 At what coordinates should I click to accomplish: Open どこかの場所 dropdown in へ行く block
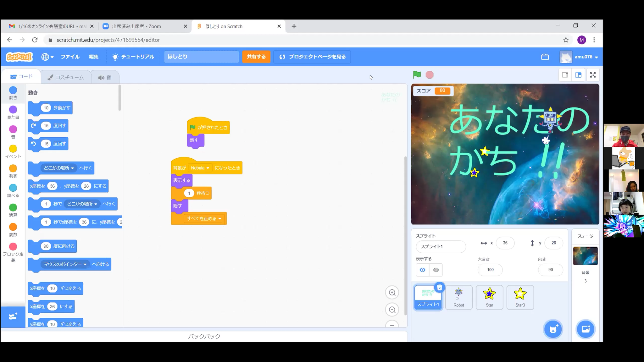pyautogui.click(x=59, y=168)
